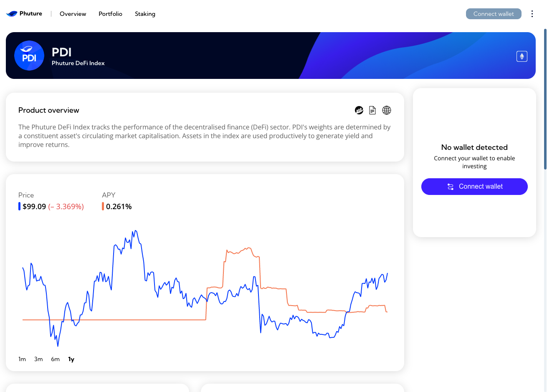Open the analytics chart icon in Product overview

(359, 110)
